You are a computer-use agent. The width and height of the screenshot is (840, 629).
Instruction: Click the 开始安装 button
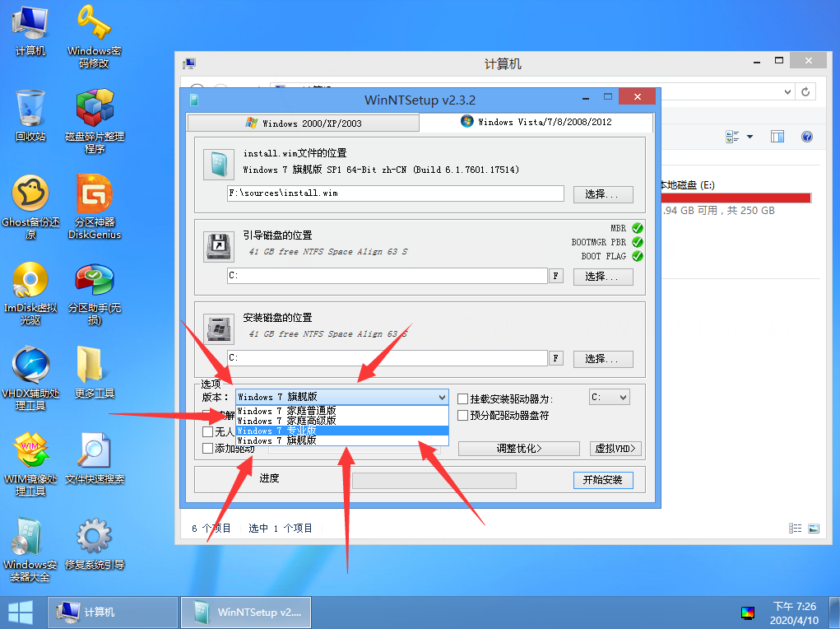[602, 480]
